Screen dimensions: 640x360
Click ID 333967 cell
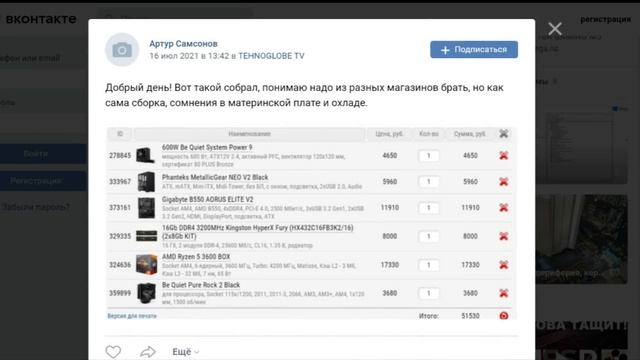(120, 182)
